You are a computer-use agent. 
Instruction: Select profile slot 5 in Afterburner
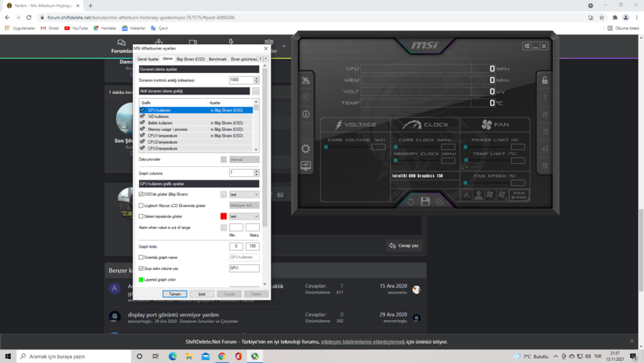click(x=545, y=165)
